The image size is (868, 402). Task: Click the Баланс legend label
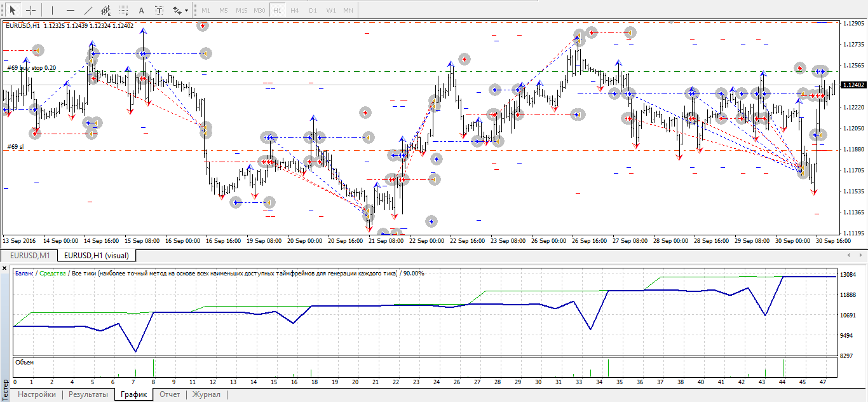point(25,273)
